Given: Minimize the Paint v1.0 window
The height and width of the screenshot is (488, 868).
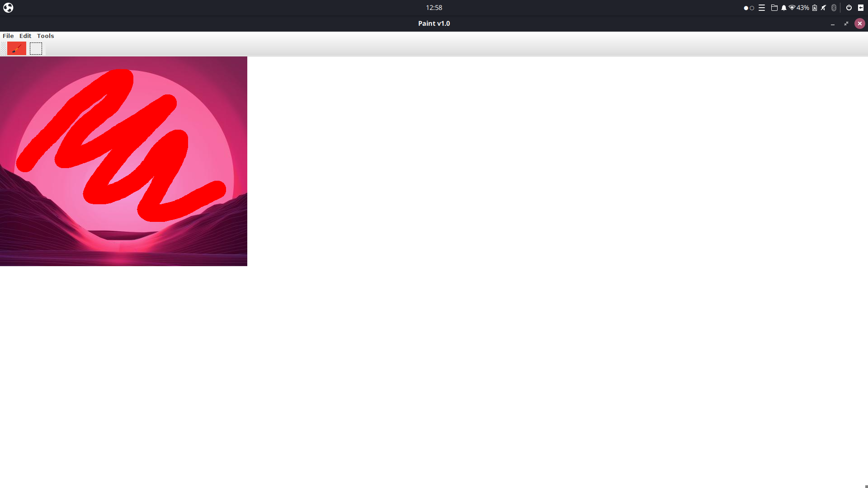Looking at the screenshot, I should (833, 24).
